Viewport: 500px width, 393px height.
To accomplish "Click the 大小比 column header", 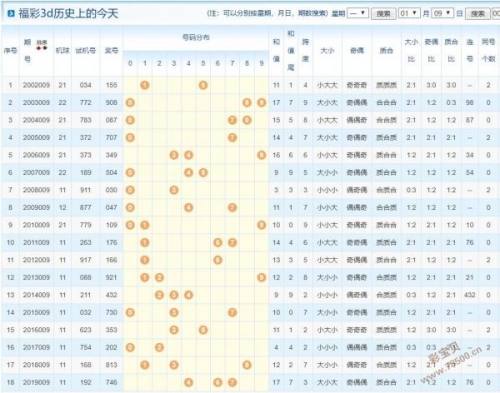I will pos(411,50).
